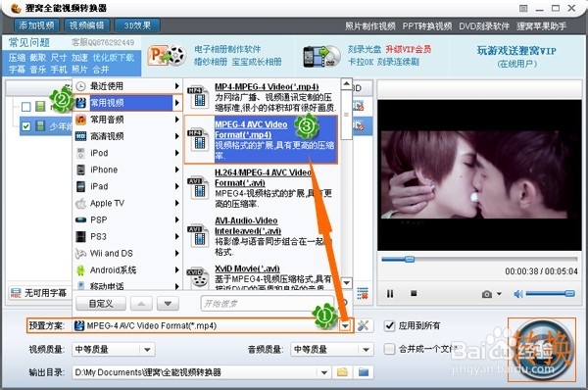Viewport: 588px width, 390px height.
Task: Select 高清视频 HD video menu item
Action: (x=127, y=136)
